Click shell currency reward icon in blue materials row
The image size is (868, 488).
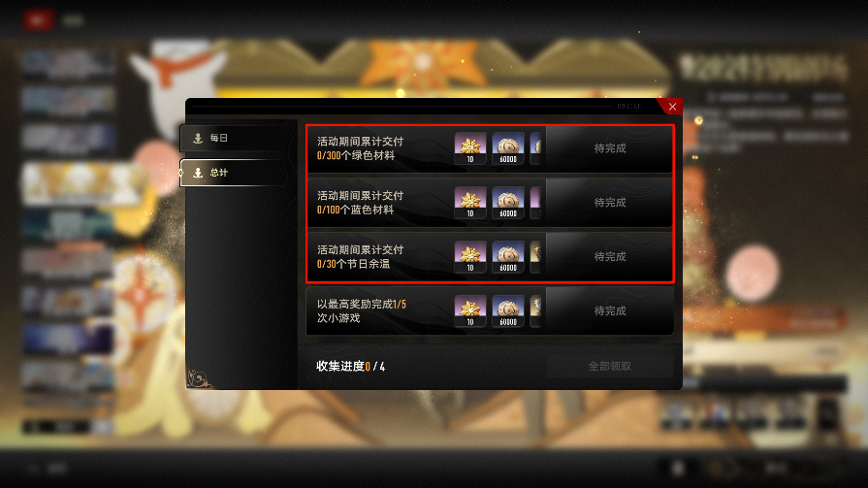(x=508, y=202)
